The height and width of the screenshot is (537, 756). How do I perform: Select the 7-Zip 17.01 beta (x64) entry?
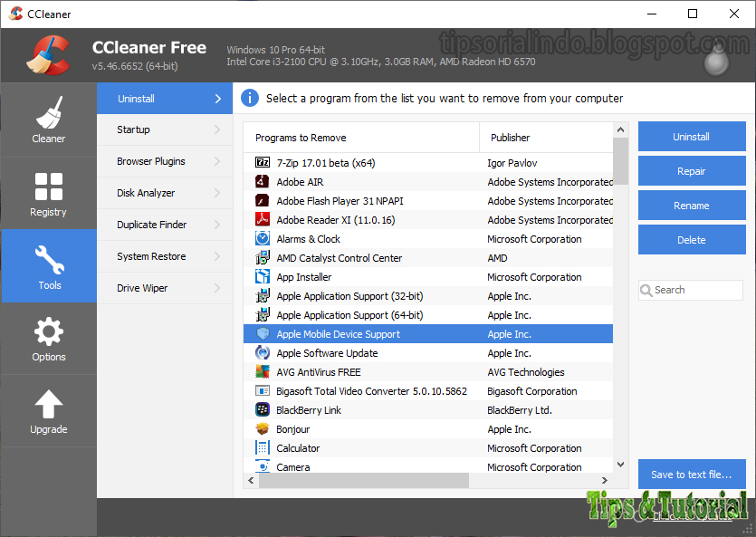326,163
